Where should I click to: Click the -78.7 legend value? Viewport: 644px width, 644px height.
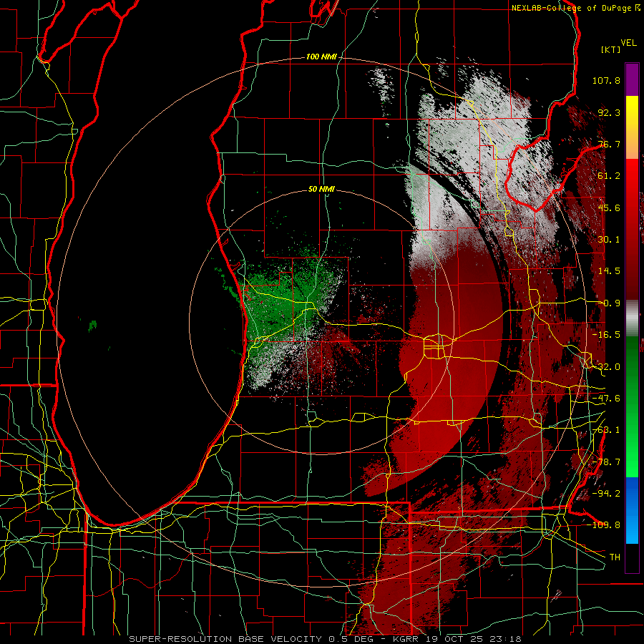point(606,462)
